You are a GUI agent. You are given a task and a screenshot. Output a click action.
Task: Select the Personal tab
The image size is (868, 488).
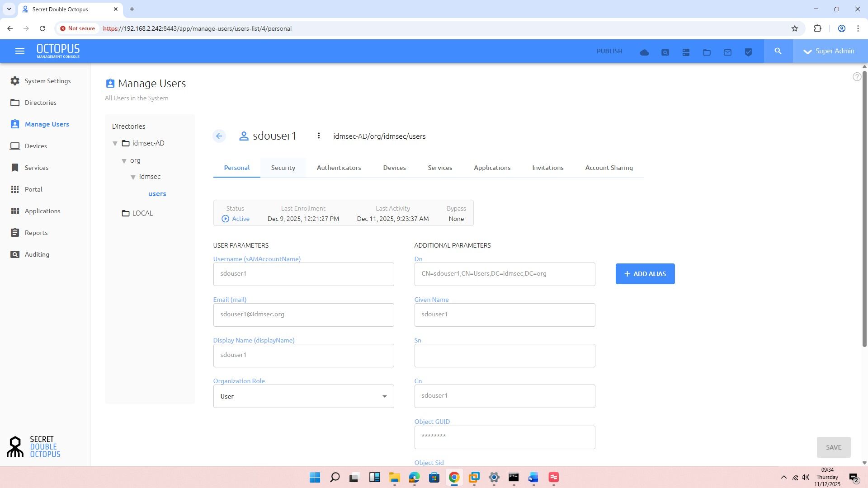pos(236,168)
